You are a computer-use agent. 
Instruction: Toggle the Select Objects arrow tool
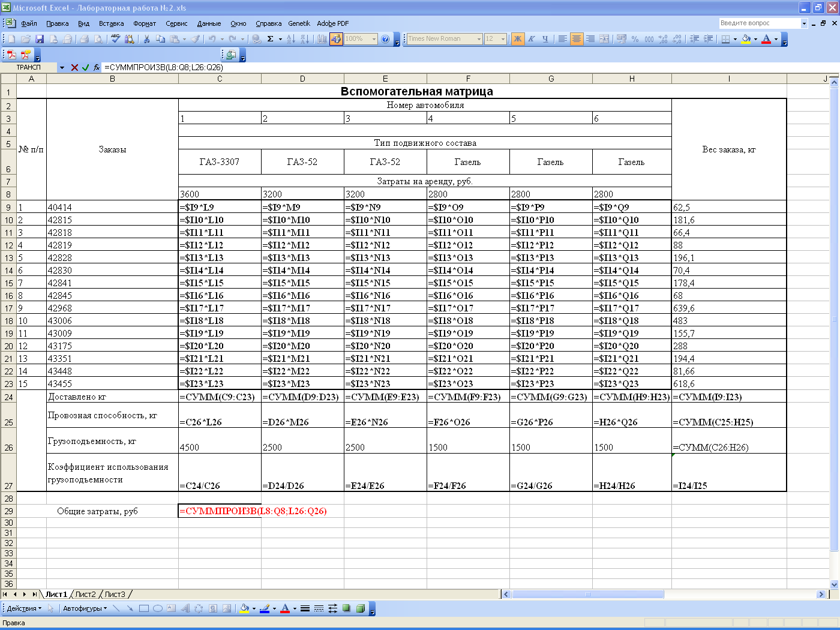click(51, 608)
